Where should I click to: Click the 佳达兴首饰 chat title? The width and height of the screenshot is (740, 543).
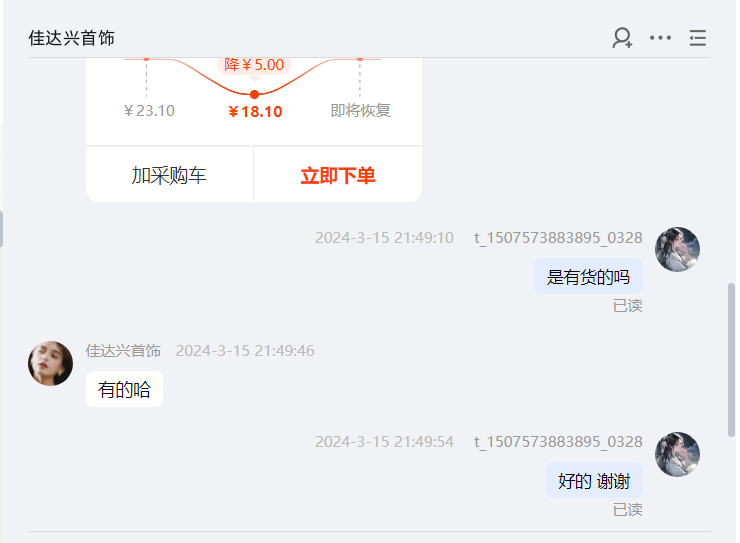(x=71, y=38)
